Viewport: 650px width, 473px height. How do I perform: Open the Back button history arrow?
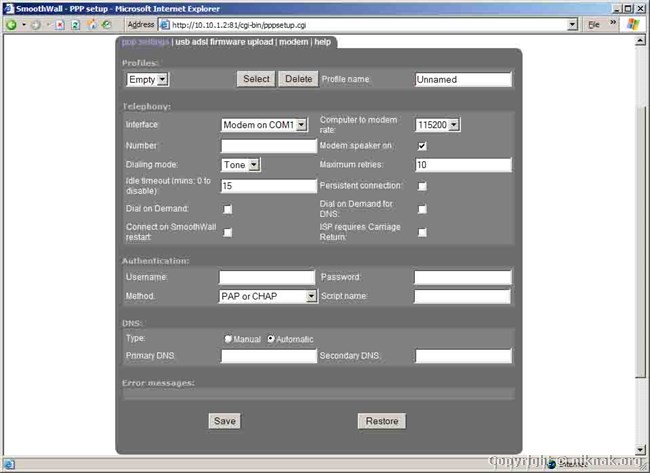coord(24,25)
